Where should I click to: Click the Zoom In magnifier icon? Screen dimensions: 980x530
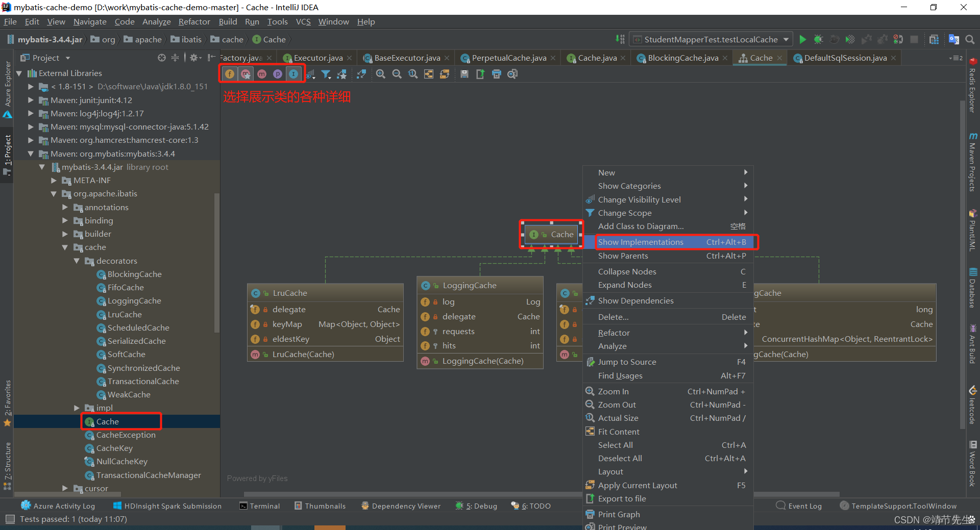381,74
